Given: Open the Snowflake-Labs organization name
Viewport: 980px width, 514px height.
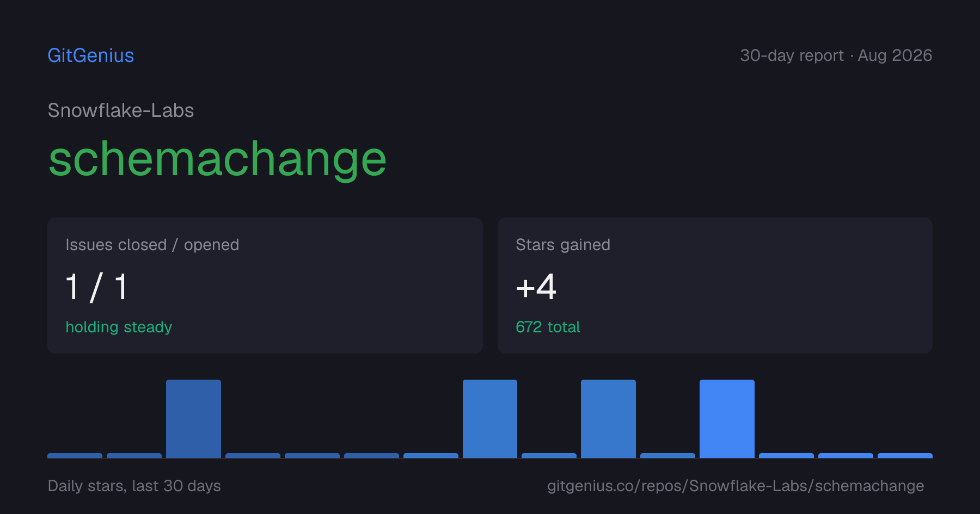Looking at the screenshot, I should 121,110.
